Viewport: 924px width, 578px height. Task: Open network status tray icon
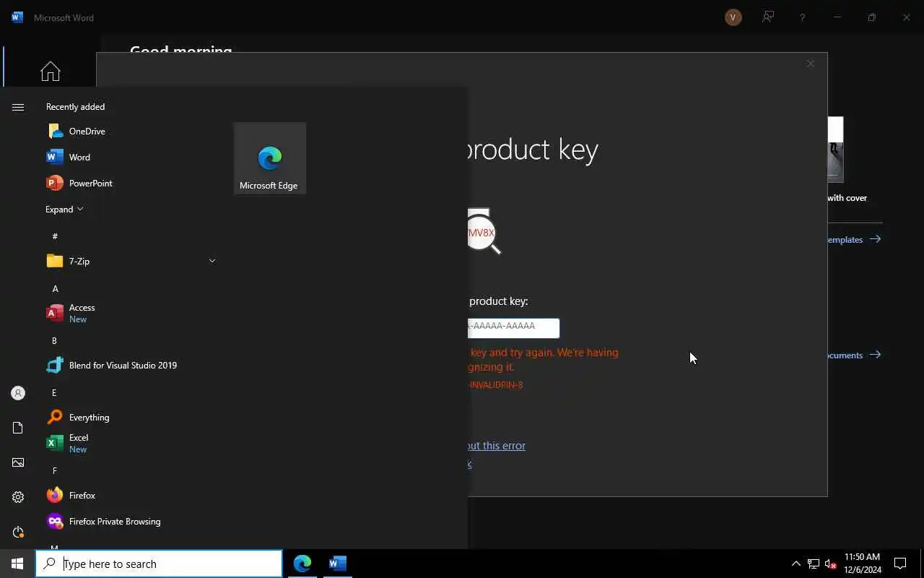(x=813, y=564)
